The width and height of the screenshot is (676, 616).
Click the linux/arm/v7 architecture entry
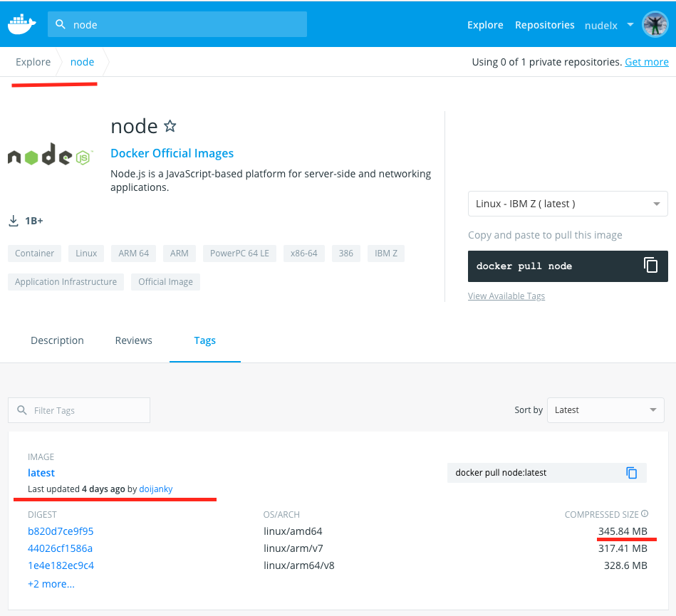pyautogui.click(x=293, y=548)
